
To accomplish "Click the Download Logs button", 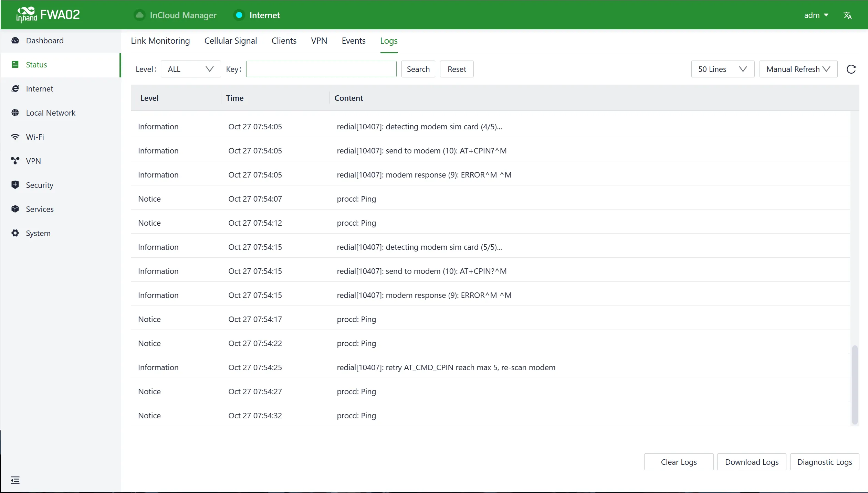I will pyautogui.click(x=752, y=462).
